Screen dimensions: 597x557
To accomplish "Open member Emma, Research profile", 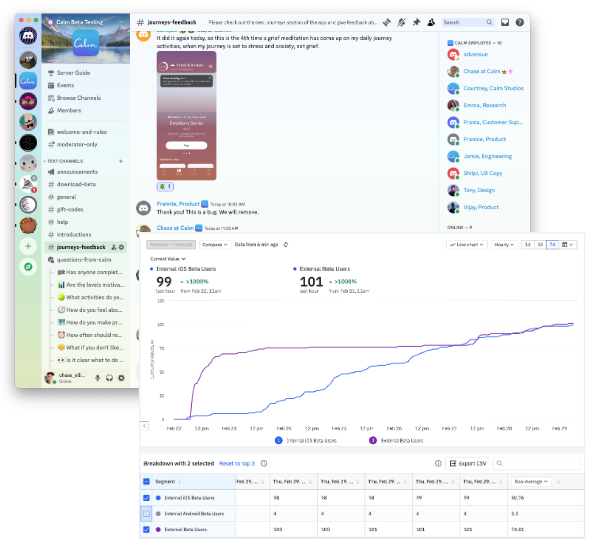I will (x=484, y=105).
